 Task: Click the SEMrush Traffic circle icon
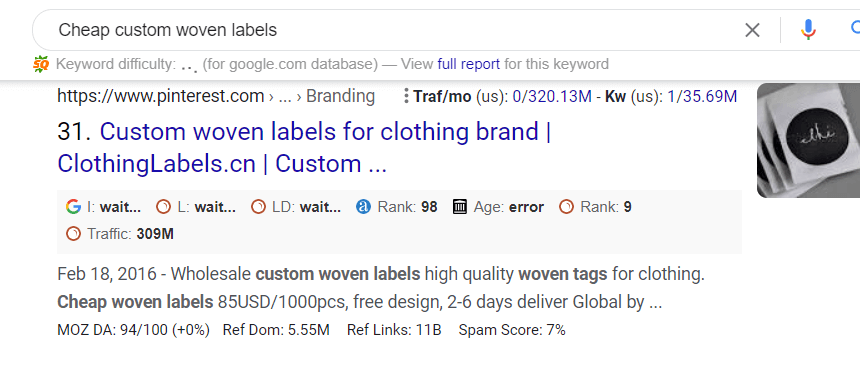[73, 234]
